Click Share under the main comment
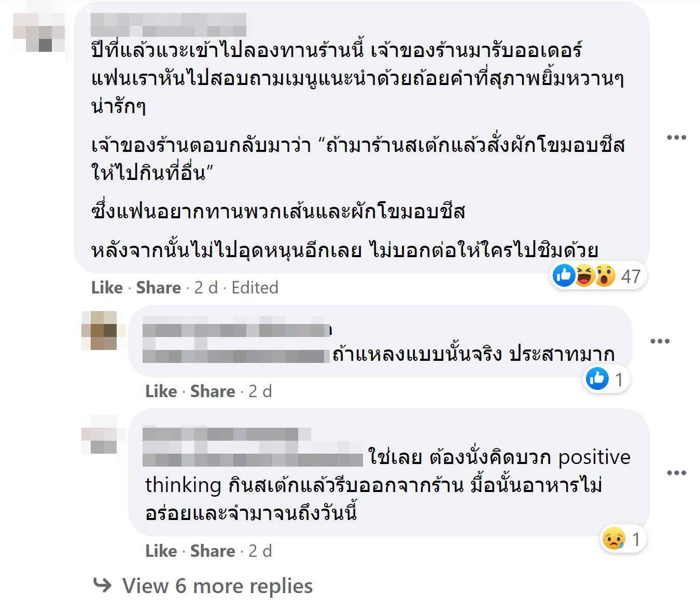700x604 pixels. coord(158,288)
